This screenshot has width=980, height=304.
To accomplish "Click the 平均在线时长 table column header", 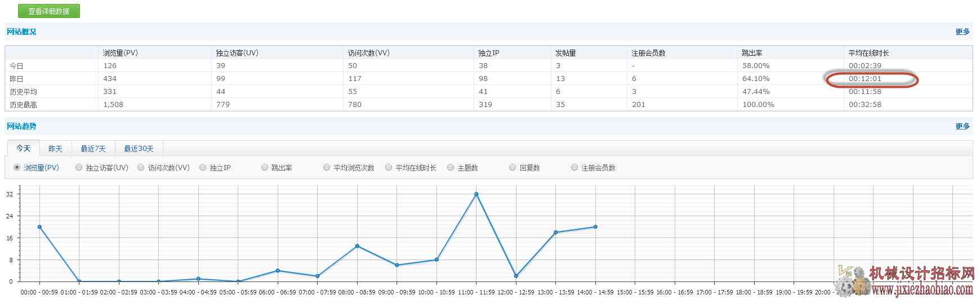I will tap(868, 53).
